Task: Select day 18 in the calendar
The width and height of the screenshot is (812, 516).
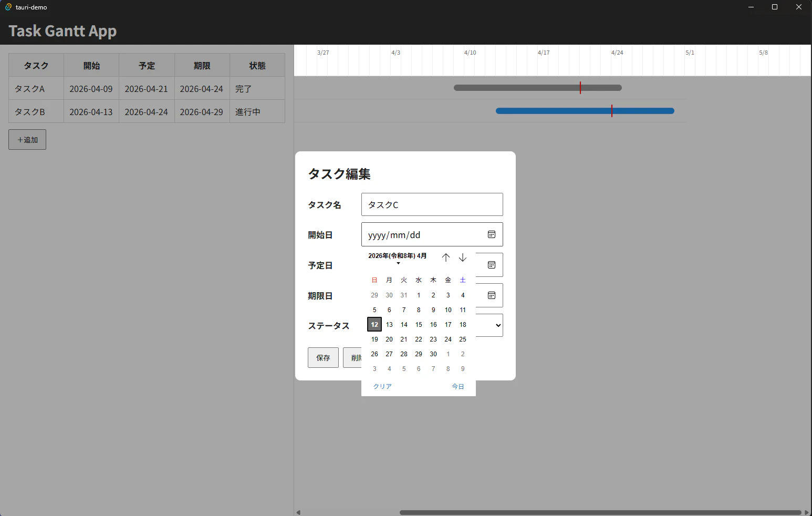Action: 463,325
